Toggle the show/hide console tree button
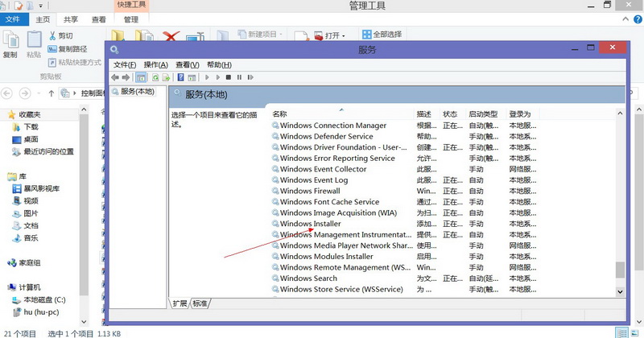This screenshot has height=338, width=644. (140, 77)
